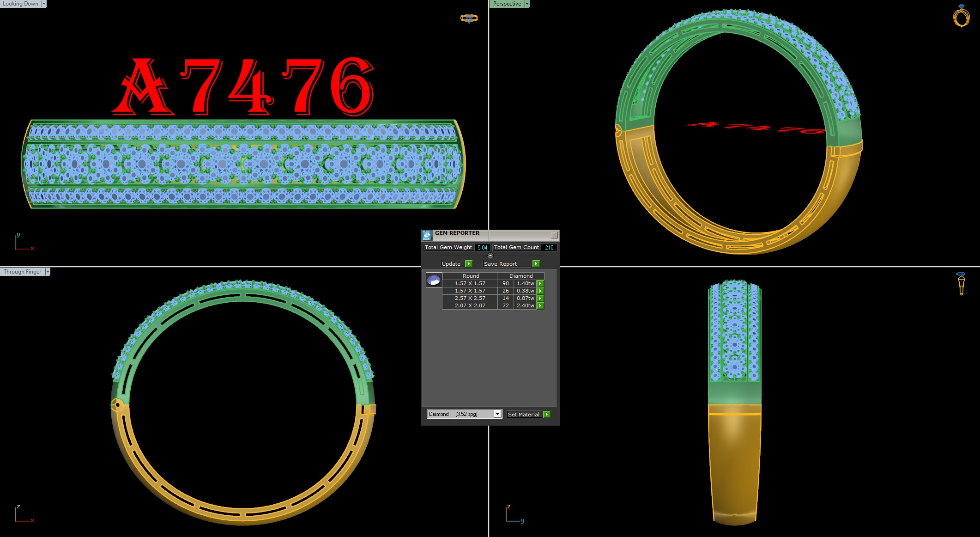Click the 2.40tw weight cell
This screenshot has height=537, width=980.
pos(525,306)
